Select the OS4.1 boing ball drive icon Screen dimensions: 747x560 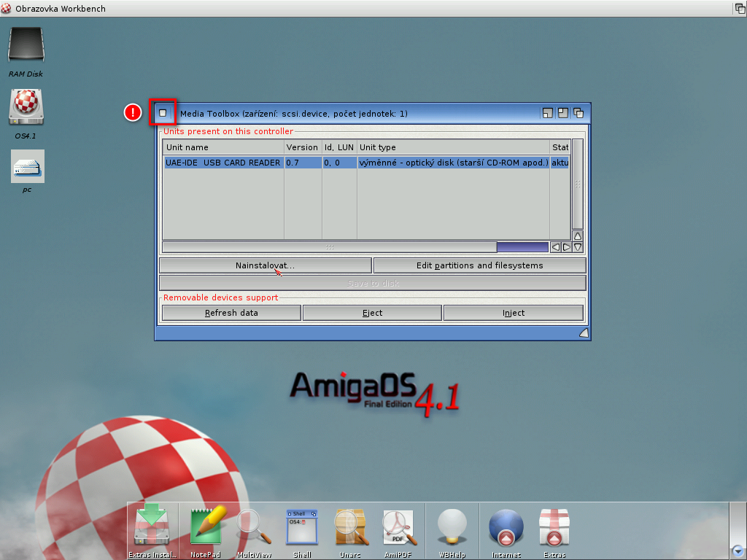click(x=26, y=108)
